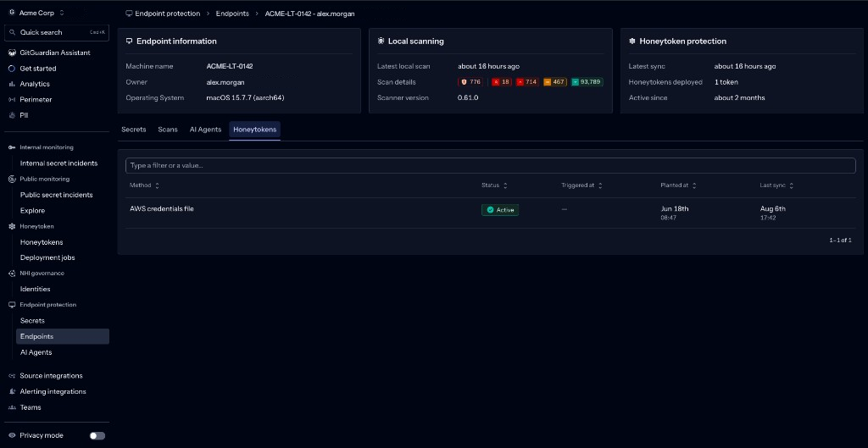Click the red 18 critical badge
The height and width of the screenshot is (448, 868).
(x=502, y=82)
